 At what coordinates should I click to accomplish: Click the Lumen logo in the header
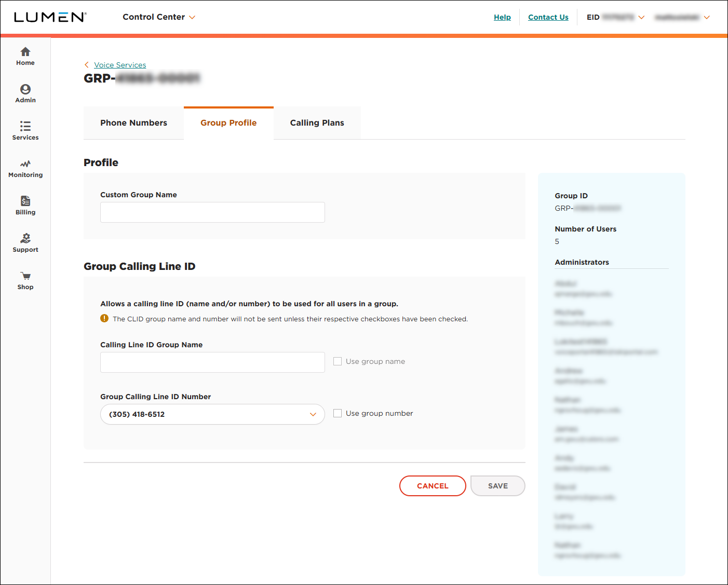[x=50, y=17]
